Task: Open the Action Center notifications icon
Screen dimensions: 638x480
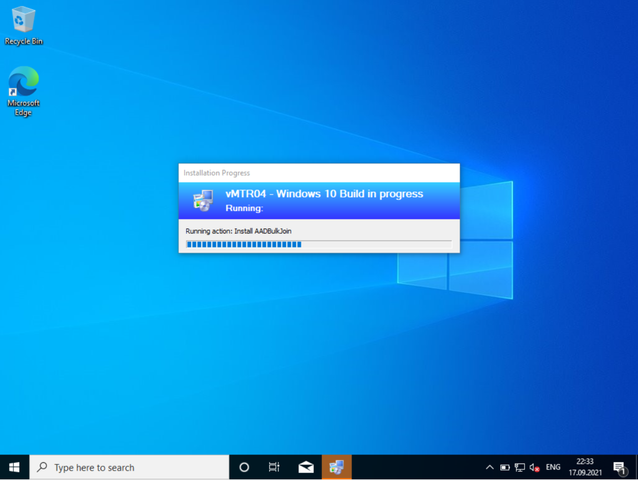Action: [x=619, y=467]
